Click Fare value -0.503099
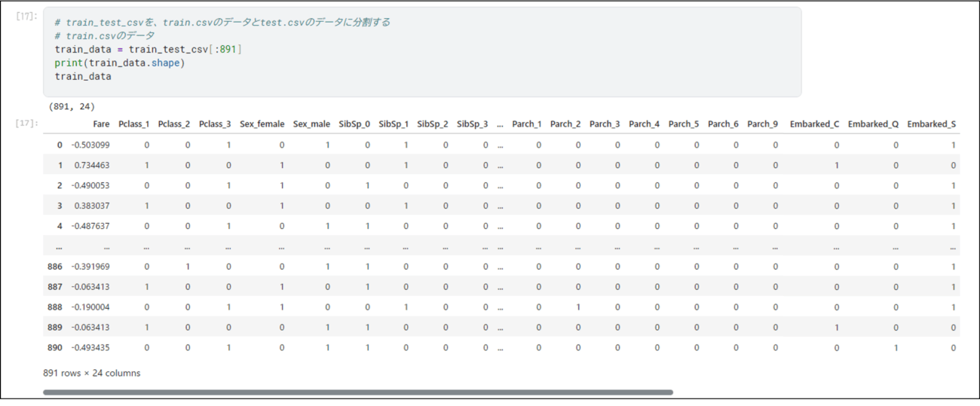The width and height of the screenshot is (980, 406). pyautogui.click(x=90, y=145)
